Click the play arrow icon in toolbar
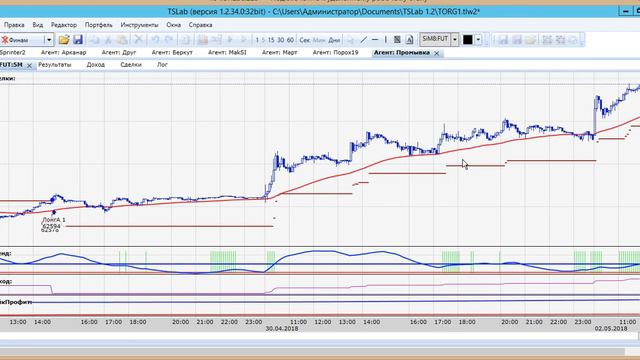This screenshot has width=640, height=360. coord(230,40)
